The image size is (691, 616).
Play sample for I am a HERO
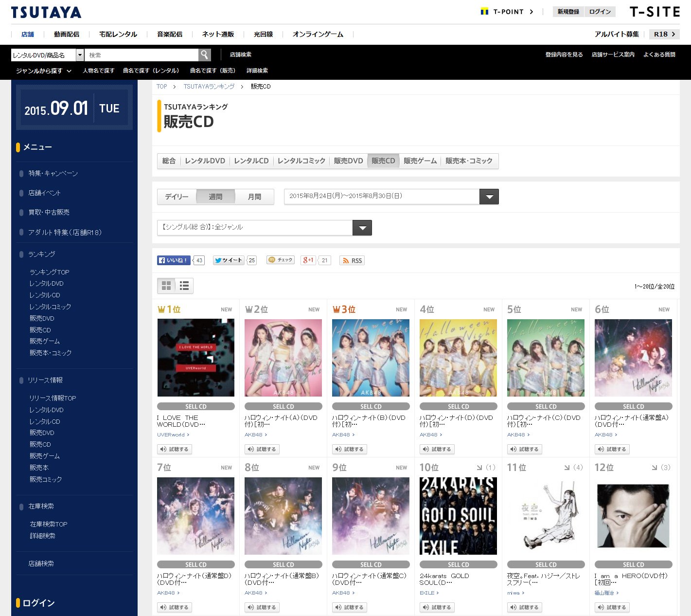(x=612, y=607)
